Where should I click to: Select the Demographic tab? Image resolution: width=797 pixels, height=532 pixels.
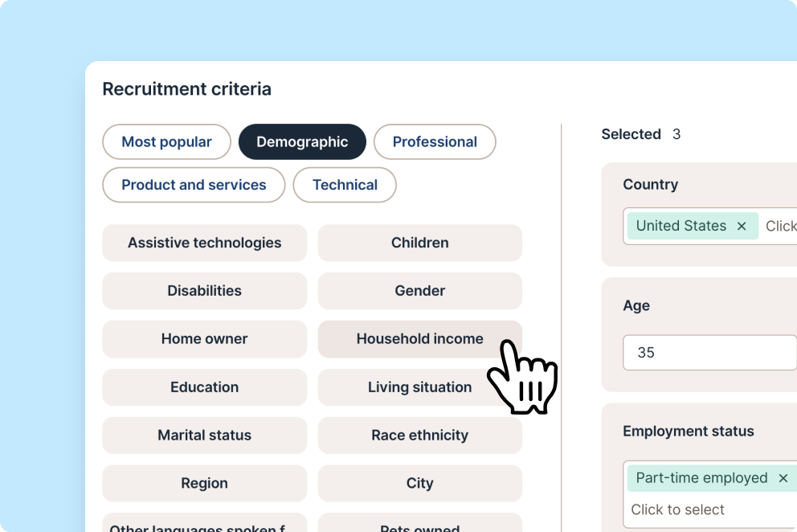(x=302, y=142)
